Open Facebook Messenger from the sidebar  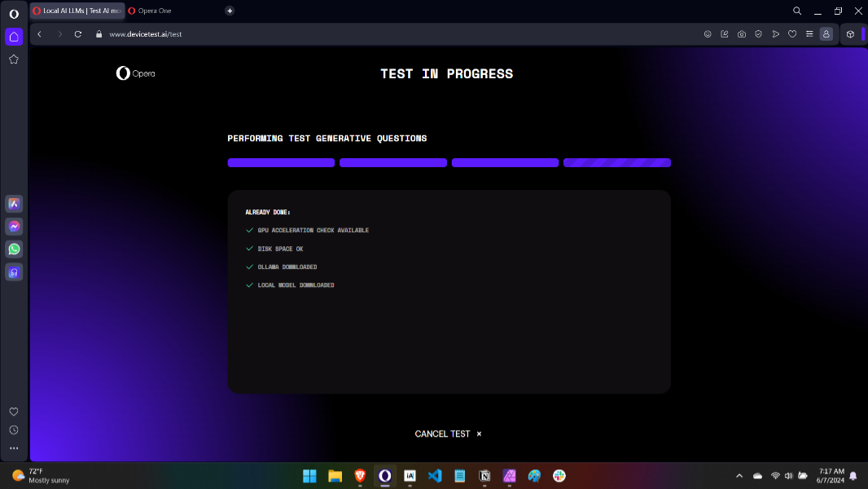(x=13, y=227)
